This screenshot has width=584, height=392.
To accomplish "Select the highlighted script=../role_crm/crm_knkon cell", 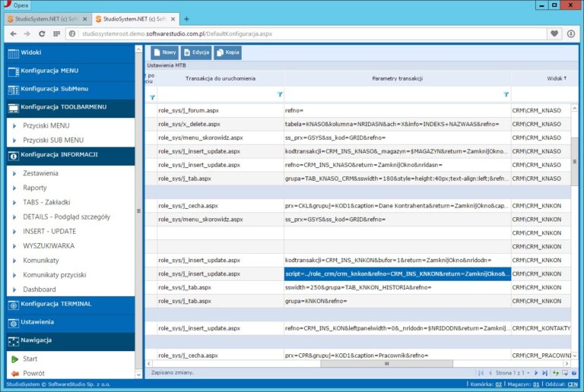I will click(398, 273).
